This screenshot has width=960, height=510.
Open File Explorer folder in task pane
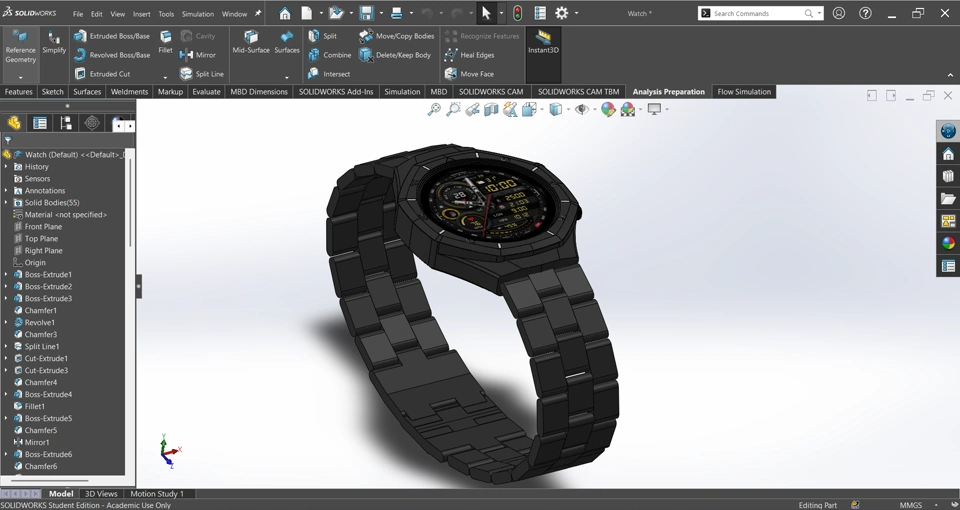click(948, 198)
